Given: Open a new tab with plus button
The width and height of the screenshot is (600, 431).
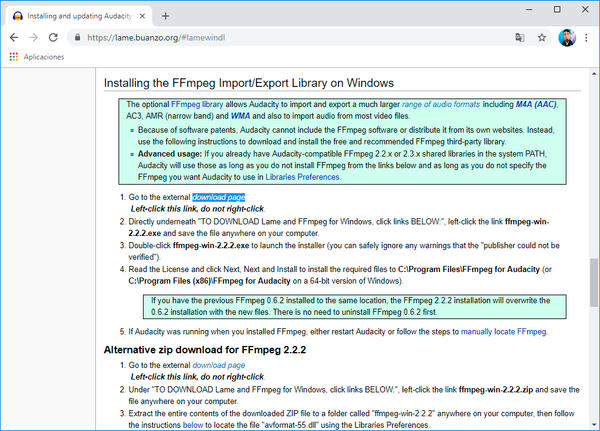Looking at the screenshot, I should [165, 16].
